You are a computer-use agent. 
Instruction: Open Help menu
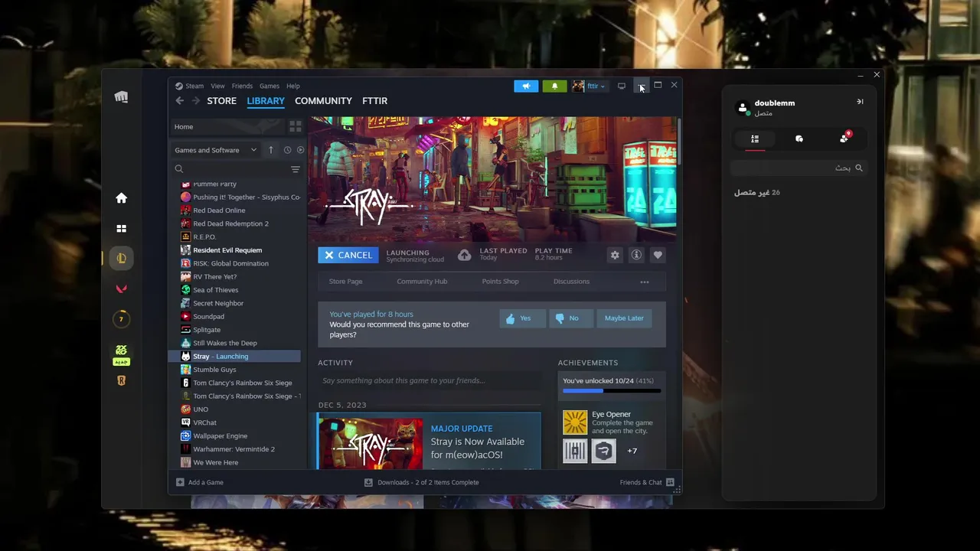click(x=293, y=86)
